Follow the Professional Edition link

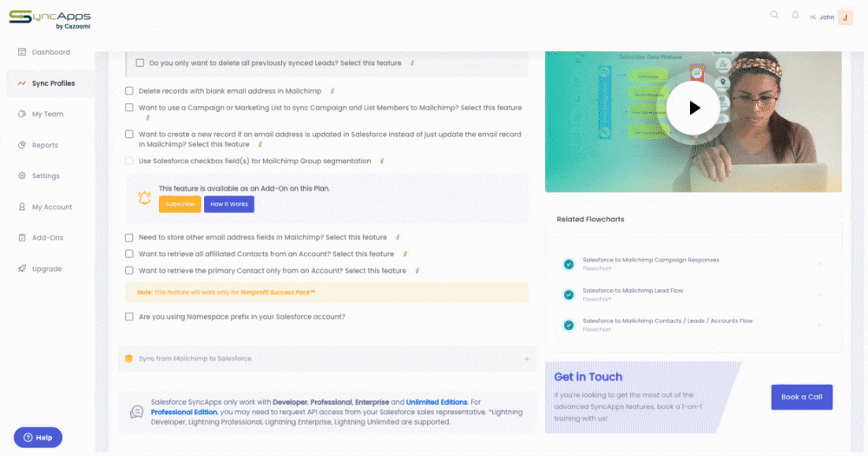pyautogui.click(x=184, y=413)
